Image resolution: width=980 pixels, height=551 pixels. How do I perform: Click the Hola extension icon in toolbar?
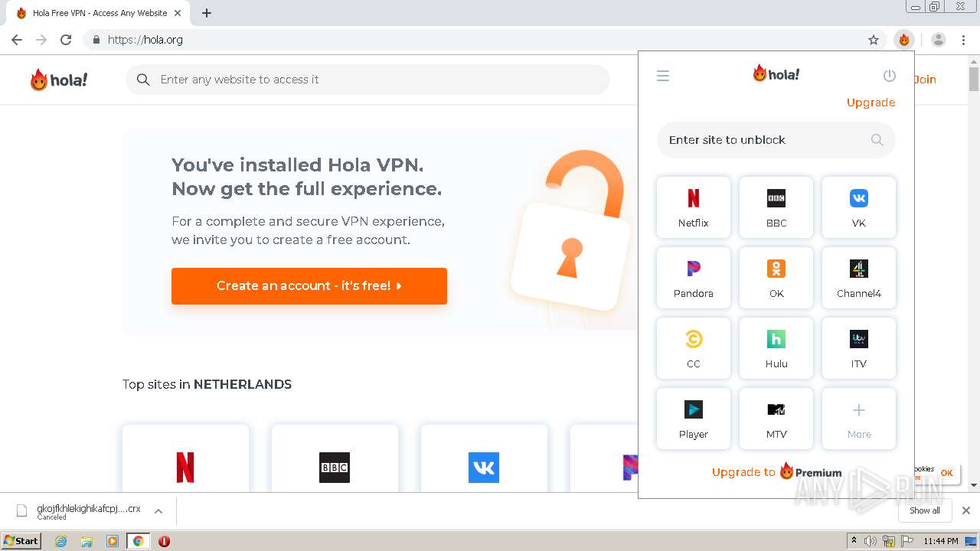(x=904, y=40)
